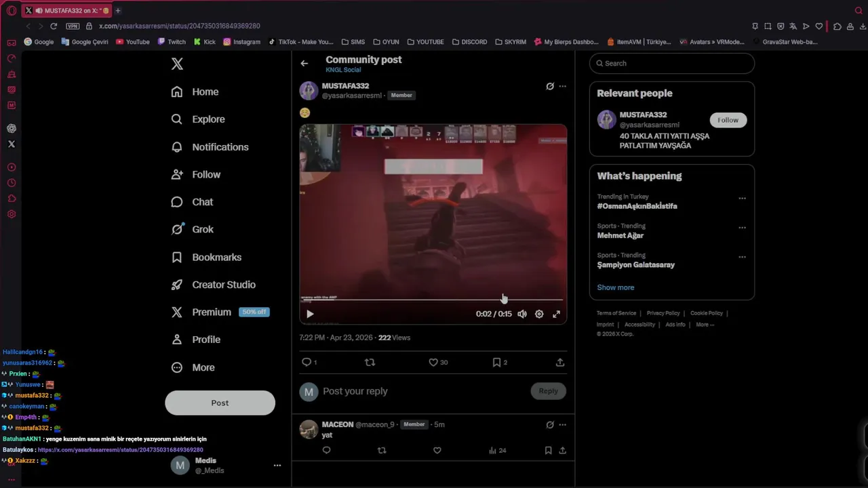Click the heart icon in address bar
868x488 pixels.
(819, 26)
